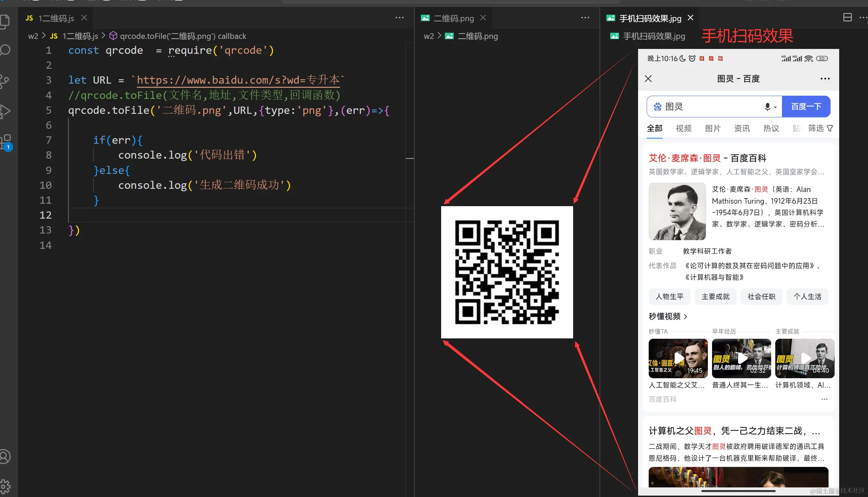Close the 1二维码.js tab
This screenshot has width=868, height=497.
tap(84, 18)
